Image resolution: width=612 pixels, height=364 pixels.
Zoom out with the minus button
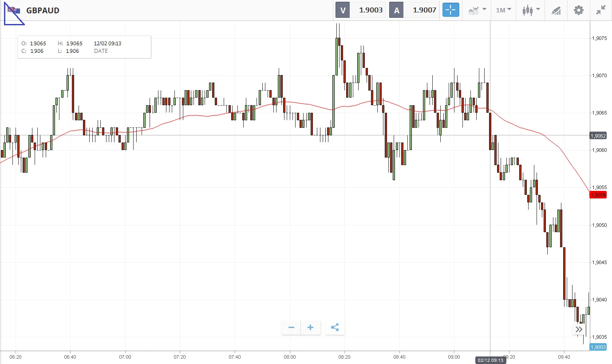point(291,328)
